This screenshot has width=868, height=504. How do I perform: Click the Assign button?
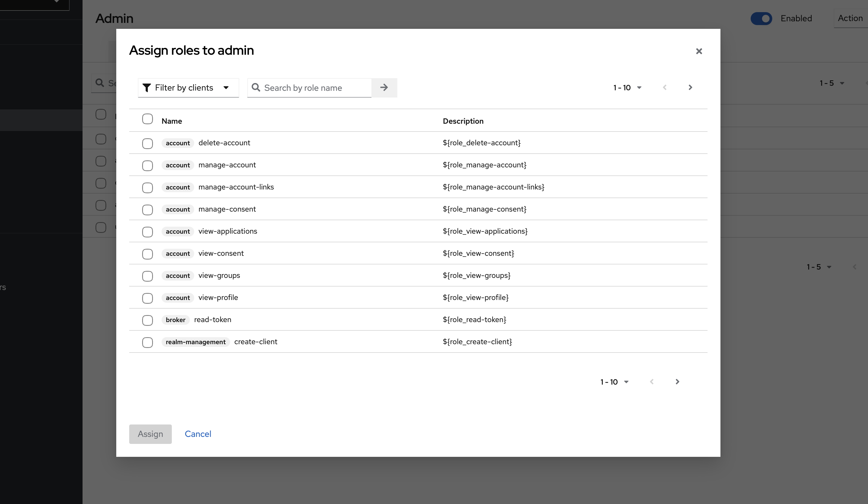(151, 434)
